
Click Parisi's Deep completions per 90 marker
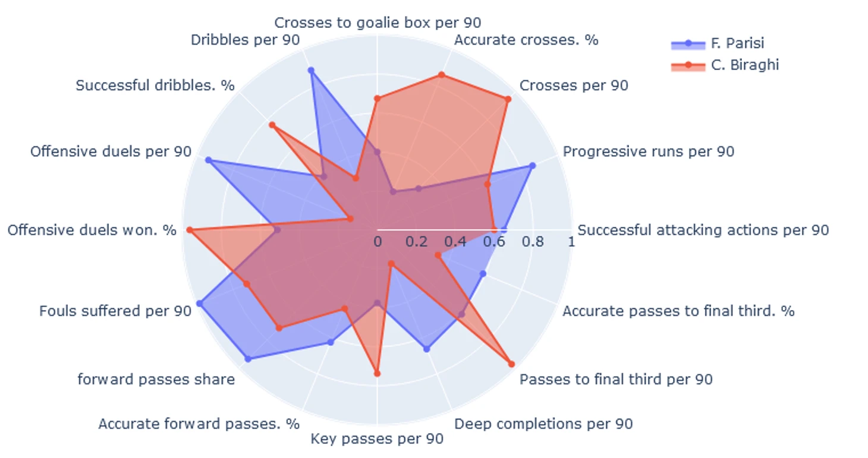point(426,349)
